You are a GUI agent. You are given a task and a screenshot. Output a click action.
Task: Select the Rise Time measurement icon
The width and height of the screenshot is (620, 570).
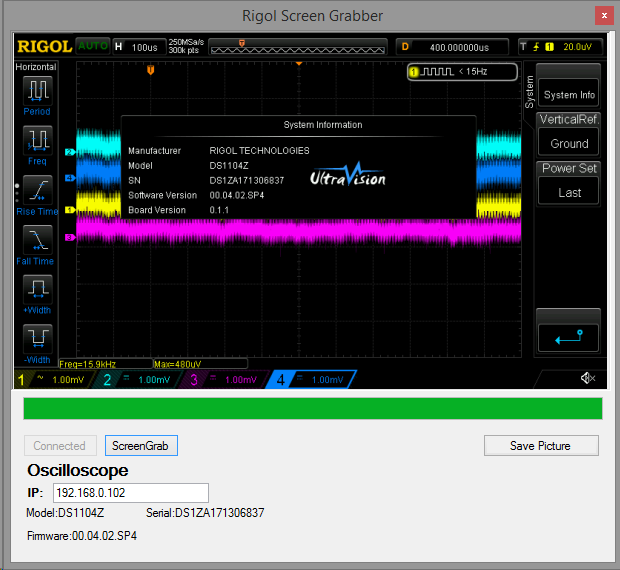(x=38, y=189)
